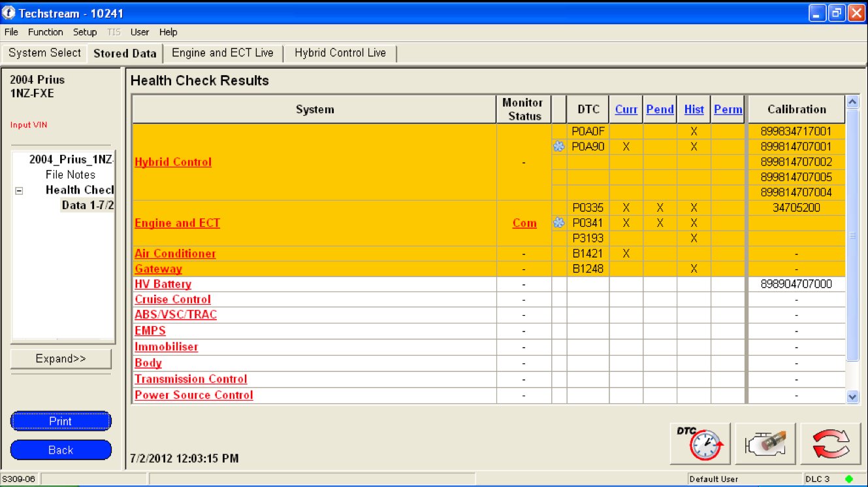Open the Setup menu
This screenshot has height=487, width=868.
(85, 32)
